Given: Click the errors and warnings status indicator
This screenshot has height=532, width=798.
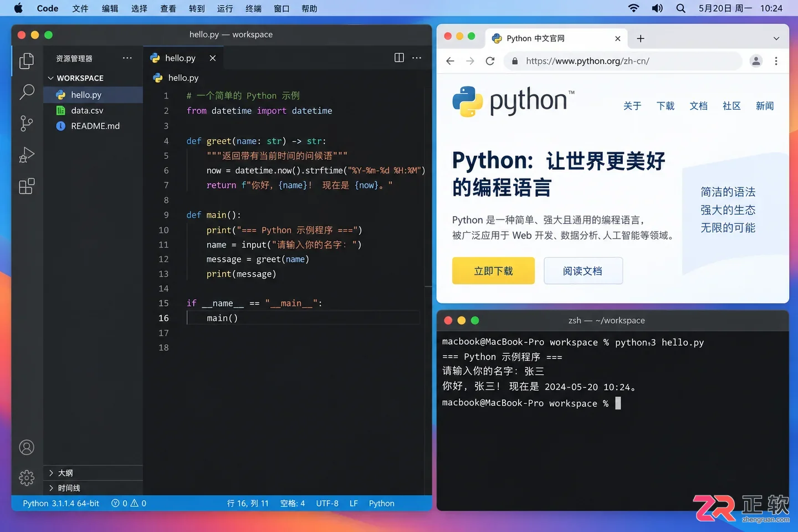Looking at the screenshot, I should tap(129, 503).
